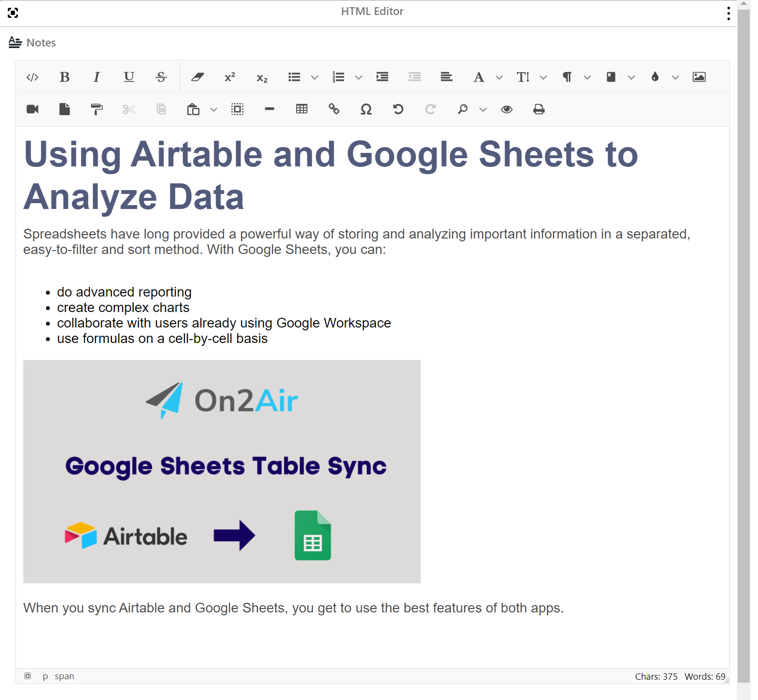Print the document using printer icon
This screenshot has width=758, height=700.
coord(538,109)
